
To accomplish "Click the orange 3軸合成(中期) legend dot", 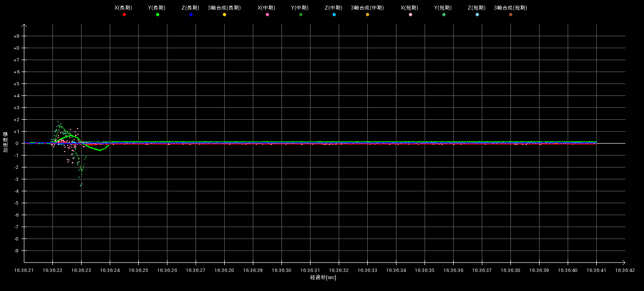I will tap(367, 15).
